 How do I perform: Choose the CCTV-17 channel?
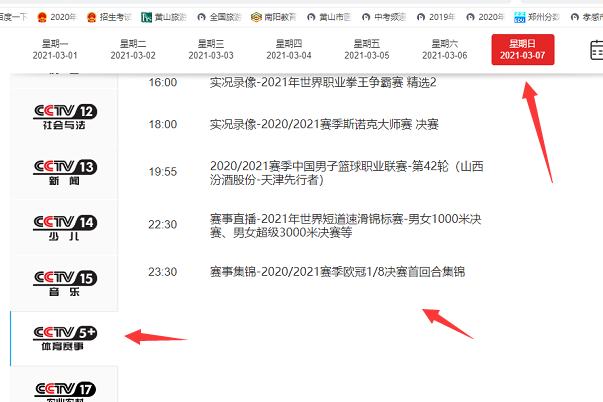coord(64,385)
